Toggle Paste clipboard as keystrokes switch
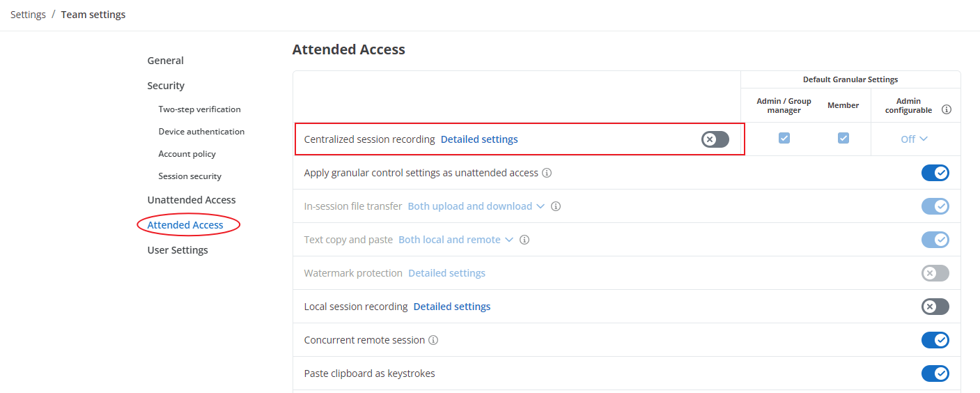Screen dimensions: 980x393 (x=935, y=373)
